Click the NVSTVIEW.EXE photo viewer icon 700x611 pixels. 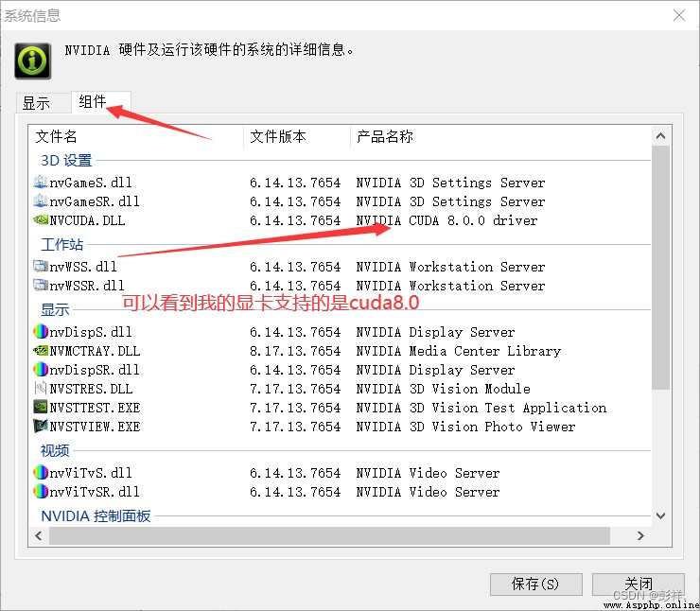point(40,427)
